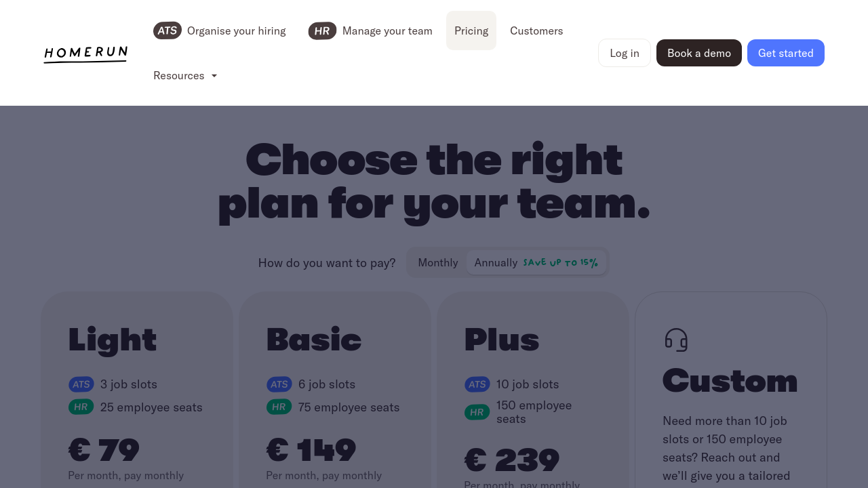The height and width of the screenshot is (488, 868).
Task: Select the Annually billing option
Action: point(496,262)
